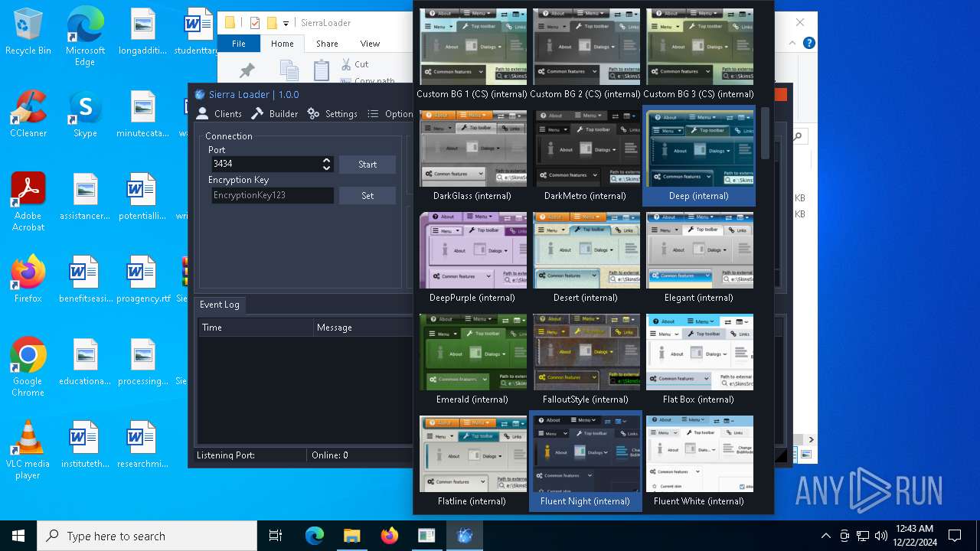This screenshot has height=551, width=980.
Task: Click the Message column header
Action: 364,328
